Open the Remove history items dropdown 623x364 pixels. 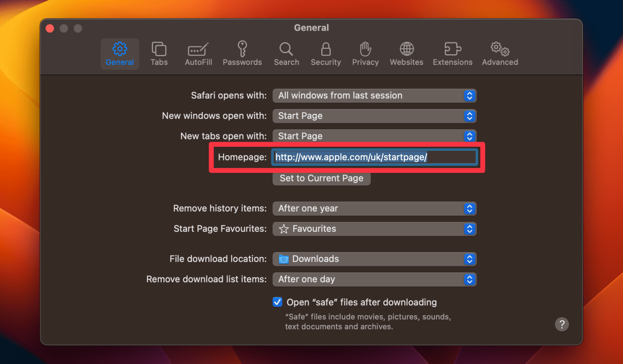point(374,208)
